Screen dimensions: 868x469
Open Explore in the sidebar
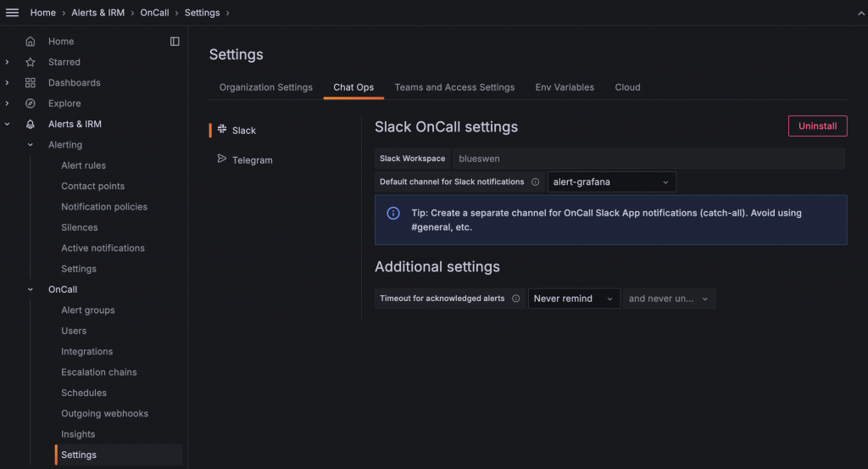(x=64, y=103)
